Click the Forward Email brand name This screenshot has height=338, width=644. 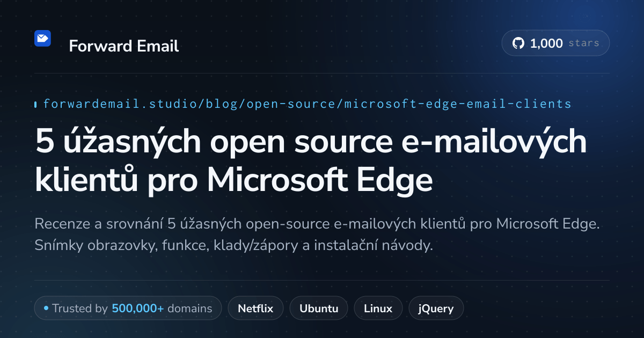click(124, 46)
